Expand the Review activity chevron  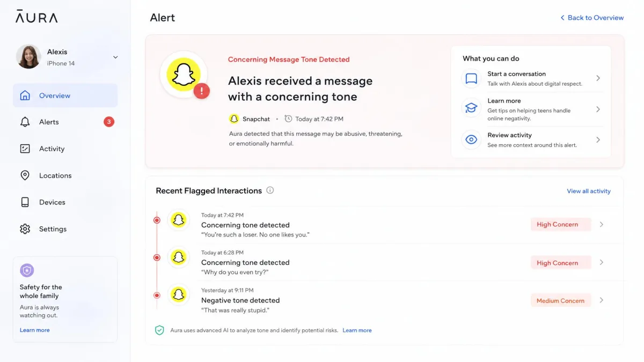[x=598, y=140]
